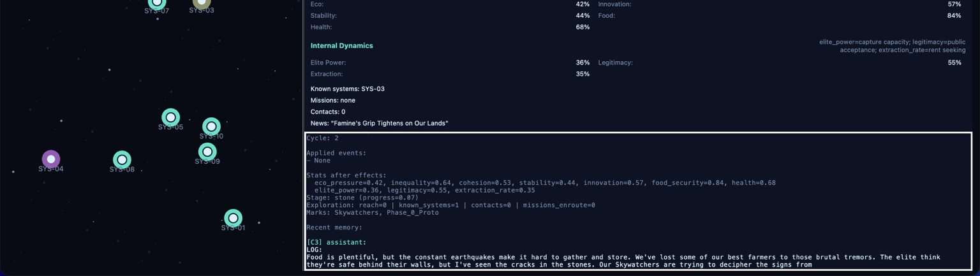The image size is (980, 276).
Task: Click the Known systems SYS-03 entry
Action: pyautogui.click(x=347, y=89)
